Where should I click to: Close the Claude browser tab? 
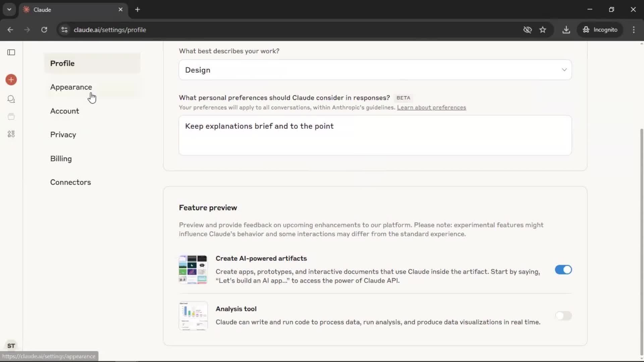pos(120,9)
